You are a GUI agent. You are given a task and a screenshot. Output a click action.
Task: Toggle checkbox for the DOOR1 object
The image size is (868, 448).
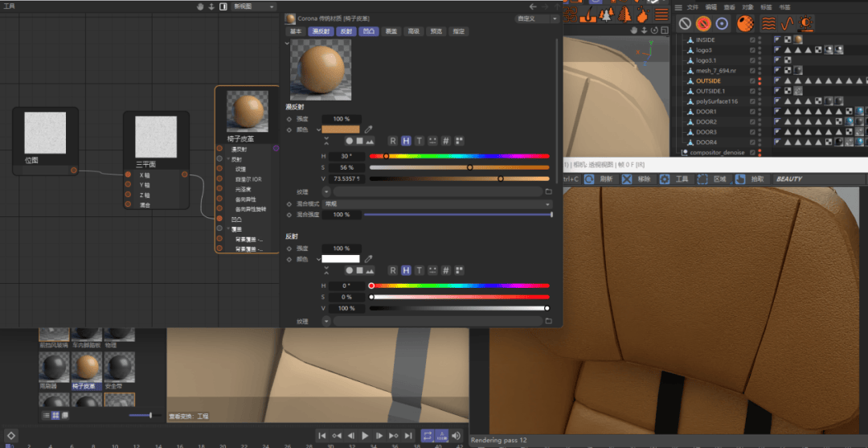point(753,112)
